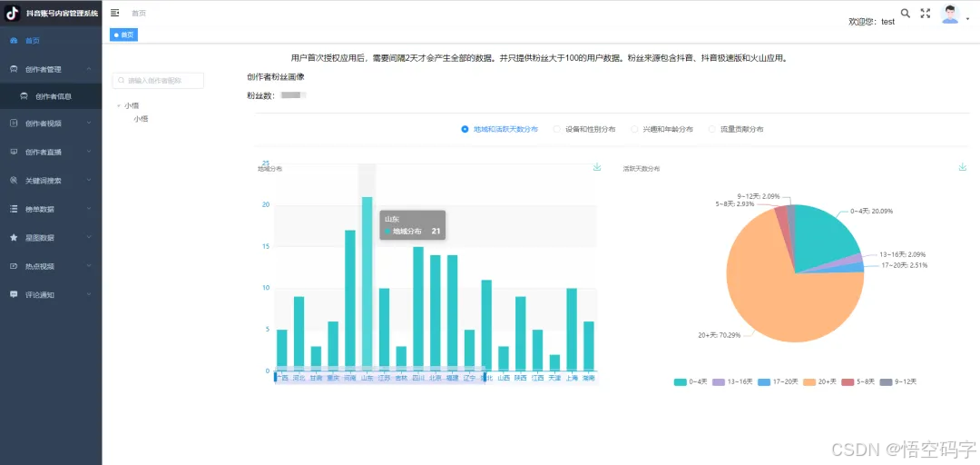Download the 地域分布 bar chart as an image
Image resolution: width=980 pixels, height=465 pixels.
(x=597, y=167)
